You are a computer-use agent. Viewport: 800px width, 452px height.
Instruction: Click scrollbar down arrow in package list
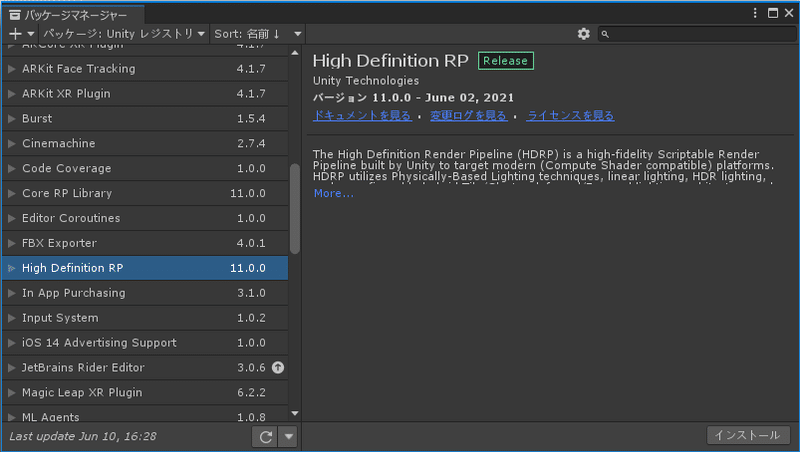tap(295, 414)
